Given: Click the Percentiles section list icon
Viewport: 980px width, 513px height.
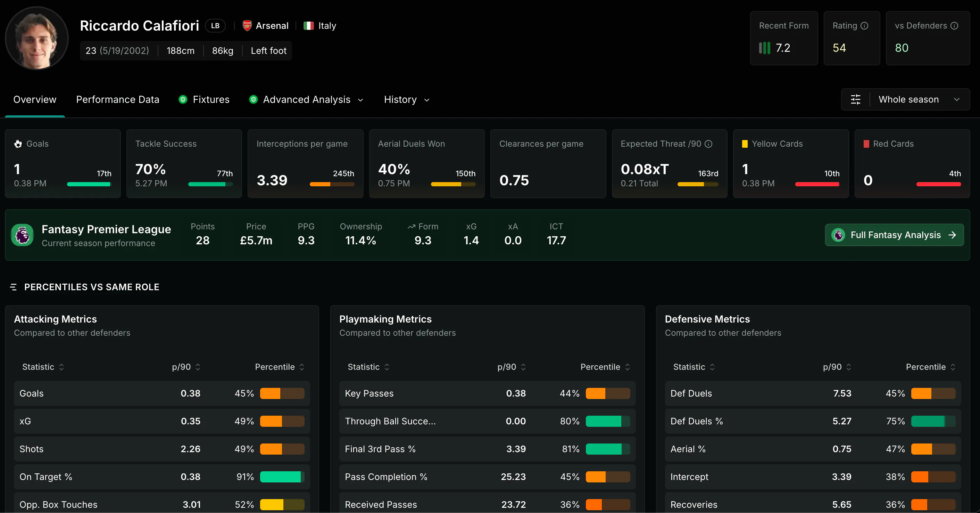Looking at the screenshot, I should point(13,287).
